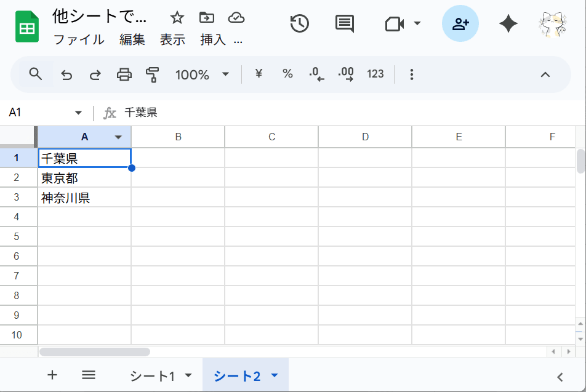Open all comments panel

point(345,23)
